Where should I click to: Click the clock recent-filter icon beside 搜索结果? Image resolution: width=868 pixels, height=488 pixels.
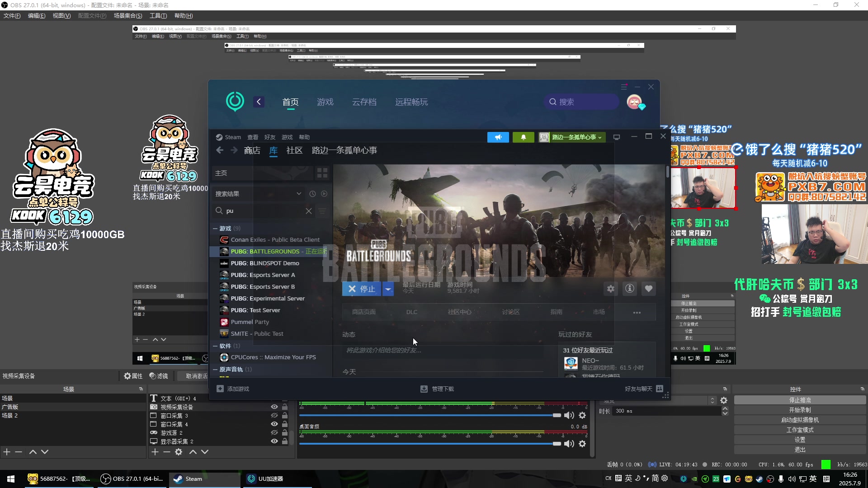tap(312, 194)
